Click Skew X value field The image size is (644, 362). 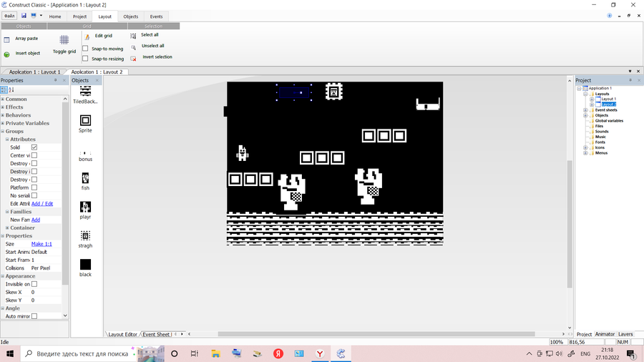46,292
